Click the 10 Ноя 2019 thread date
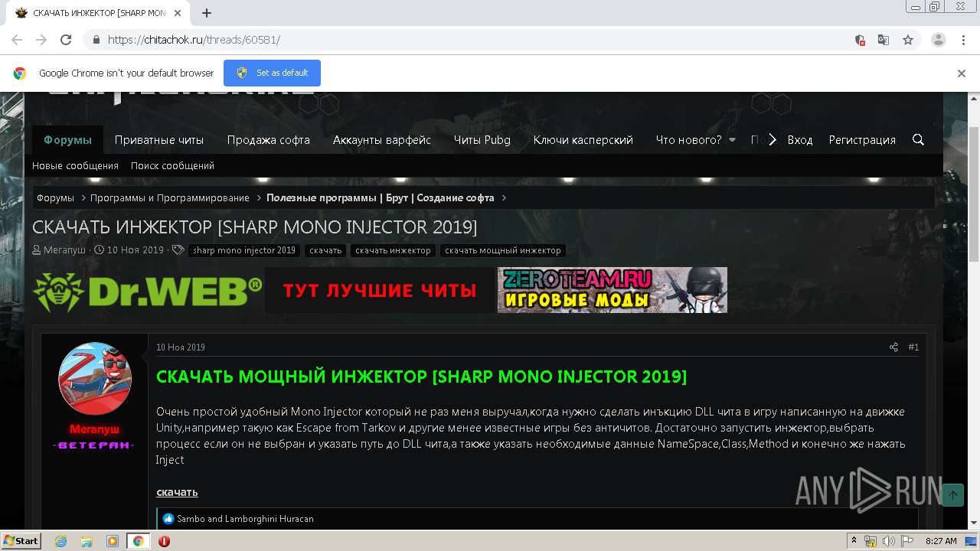980x551 pixels. tap(136, 250)
